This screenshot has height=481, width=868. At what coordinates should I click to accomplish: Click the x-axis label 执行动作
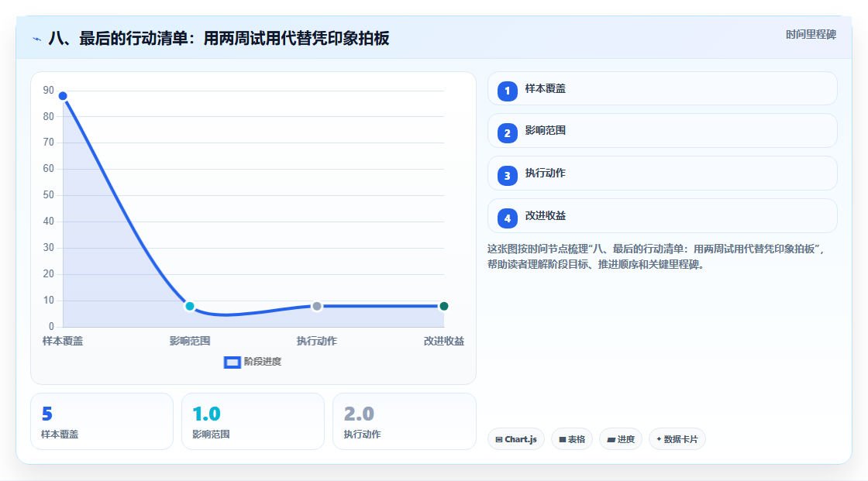pos(317,341)
